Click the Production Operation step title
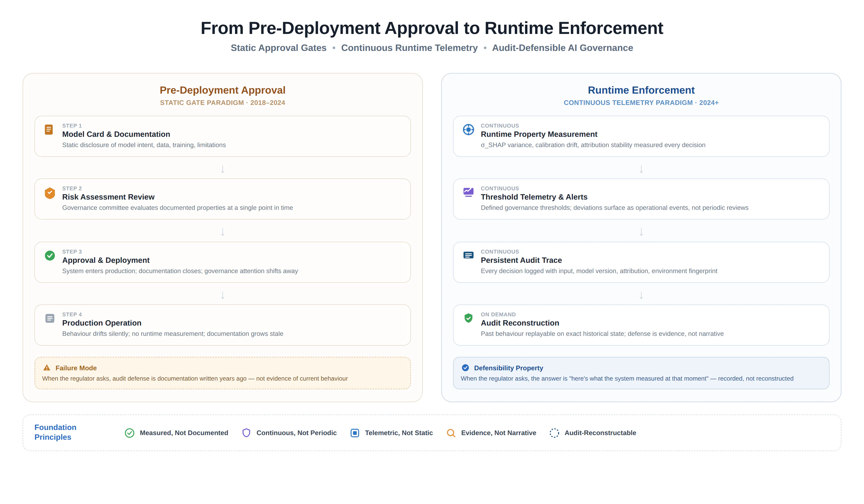The image size is (864, 504). 102,323
